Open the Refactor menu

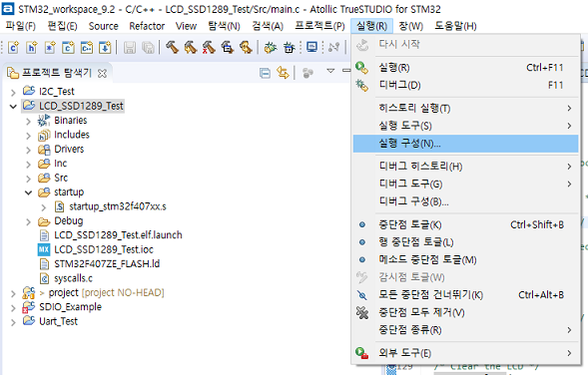[x=147, y=26]
